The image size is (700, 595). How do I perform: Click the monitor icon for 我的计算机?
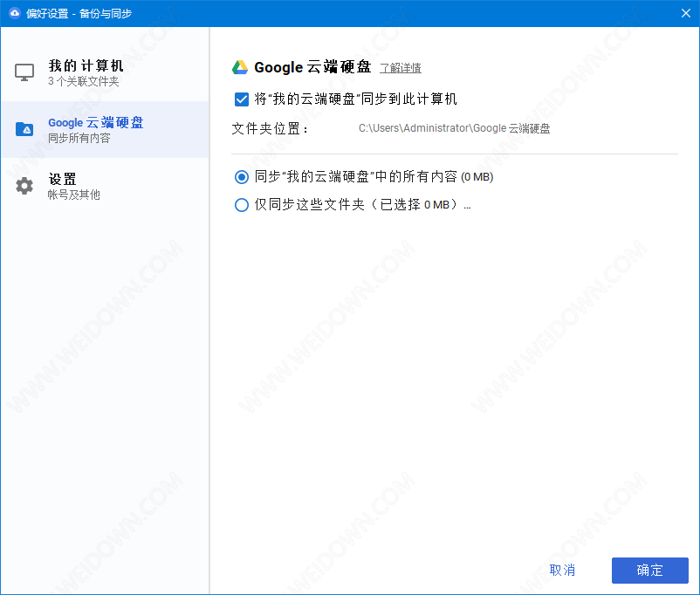tap(24, 72)
